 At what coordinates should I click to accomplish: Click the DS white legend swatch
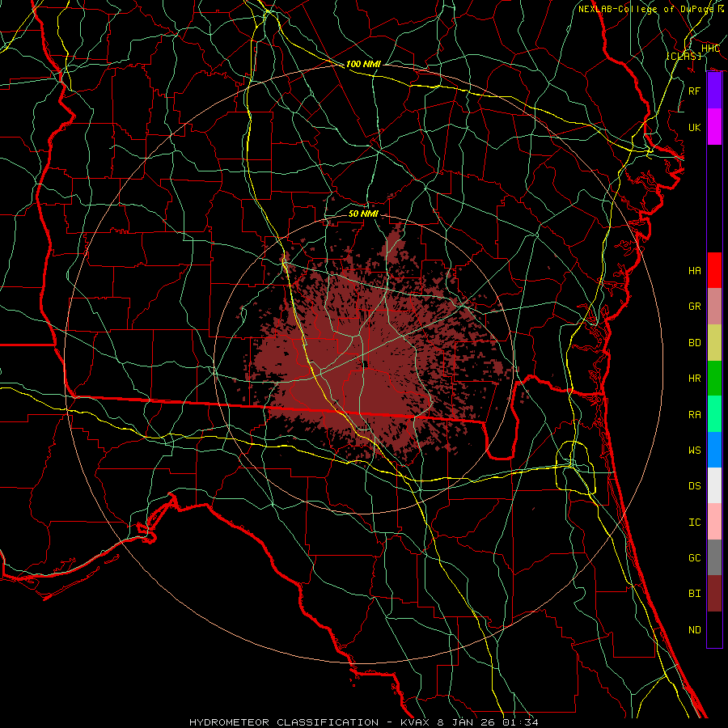point(714,485)
